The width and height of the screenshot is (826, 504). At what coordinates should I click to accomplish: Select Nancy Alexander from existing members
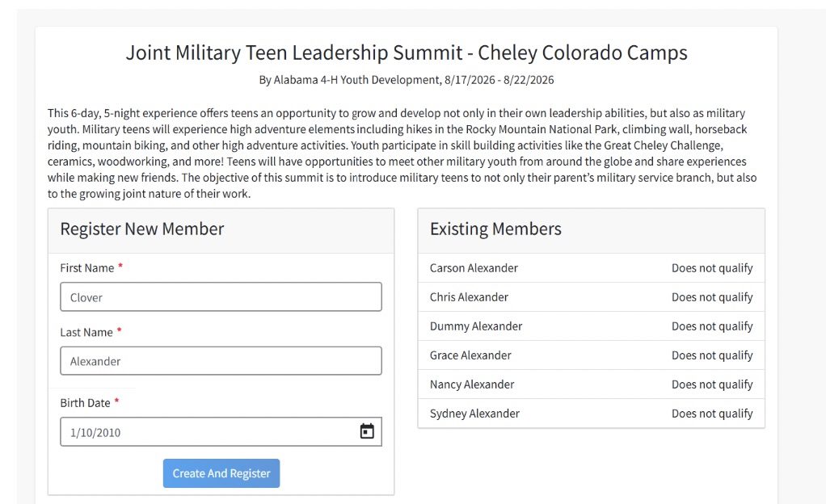[x=472, y=384]
